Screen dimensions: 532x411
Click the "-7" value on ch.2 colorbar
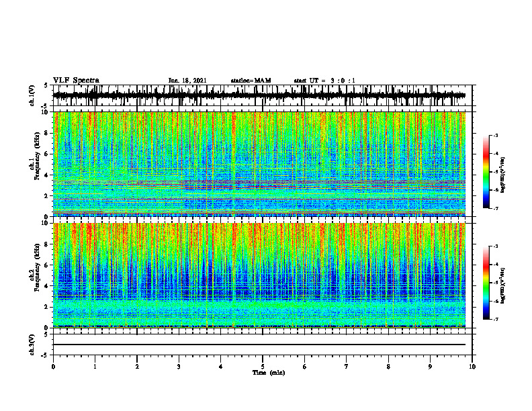(495, 319)
